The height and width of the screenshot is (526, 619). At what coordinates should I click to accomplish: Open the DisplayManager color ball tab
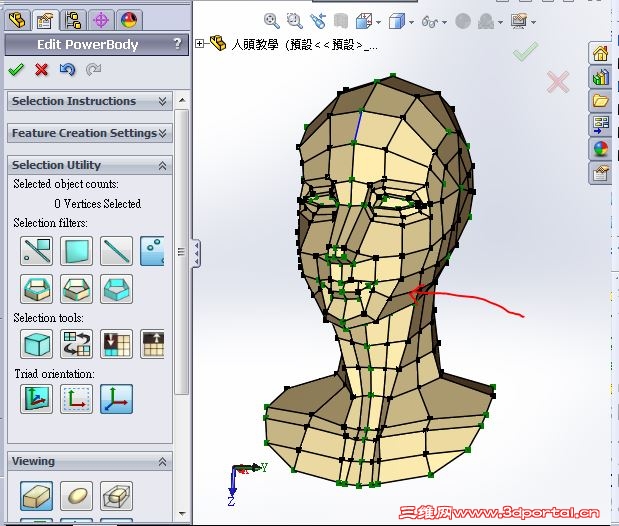pyautogui.click(x=129, y=20)
